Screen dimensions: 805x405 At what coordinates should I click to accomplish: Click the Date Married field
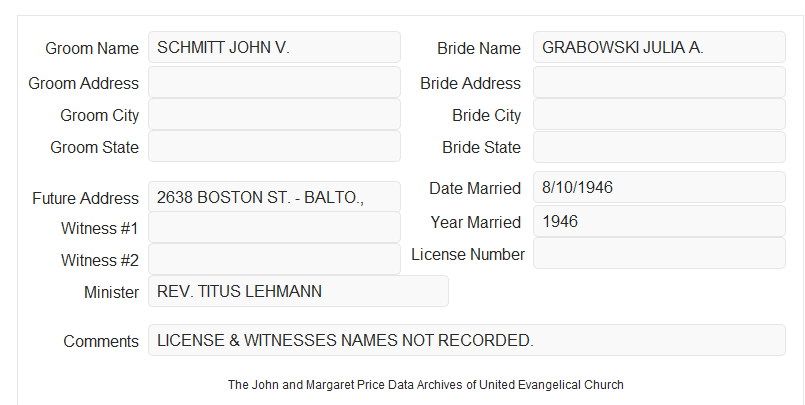point(659,187)
